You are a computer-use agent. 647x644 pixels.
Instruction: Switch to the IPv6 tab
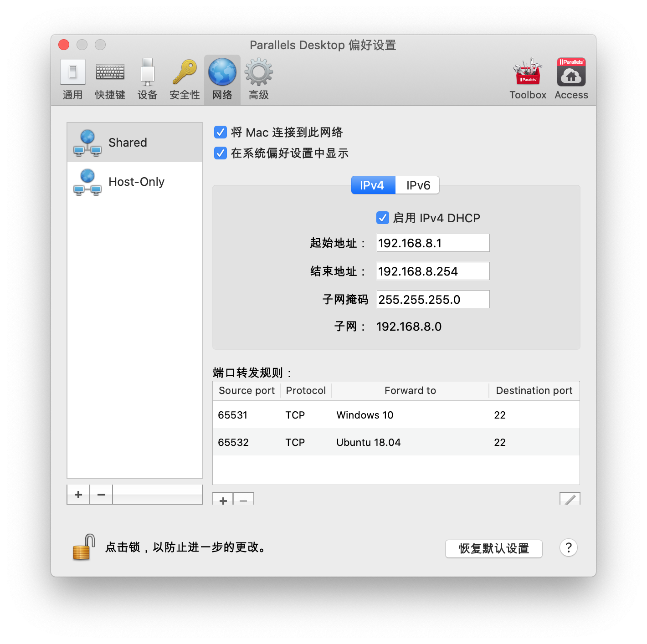click(418, 185)
